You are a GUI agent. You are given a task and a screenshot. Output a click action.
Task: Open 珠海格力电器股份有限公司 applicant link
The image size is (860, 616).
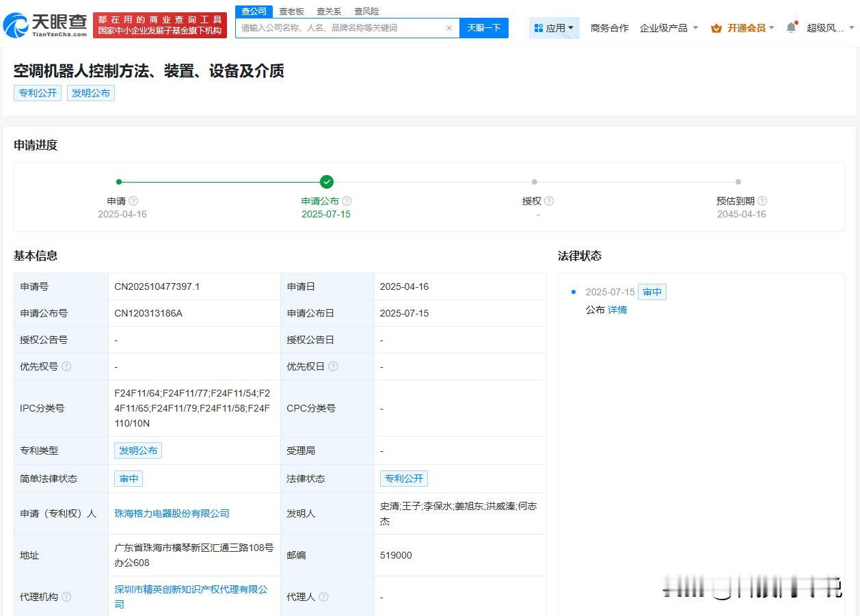pyautogui.click(x=172, y=513)
